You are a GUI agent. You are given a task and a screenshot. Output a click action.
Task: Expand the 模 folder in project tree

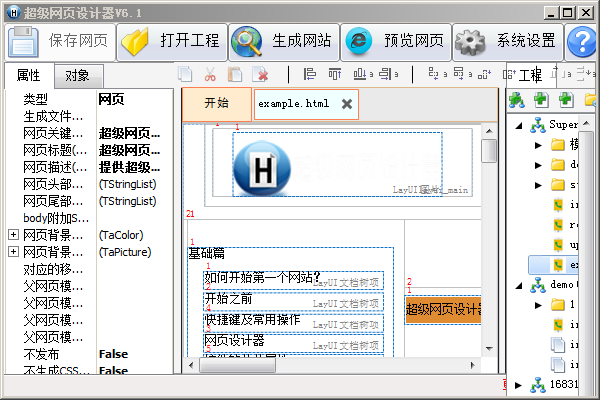pyautogui.click(x=538, y=145)
